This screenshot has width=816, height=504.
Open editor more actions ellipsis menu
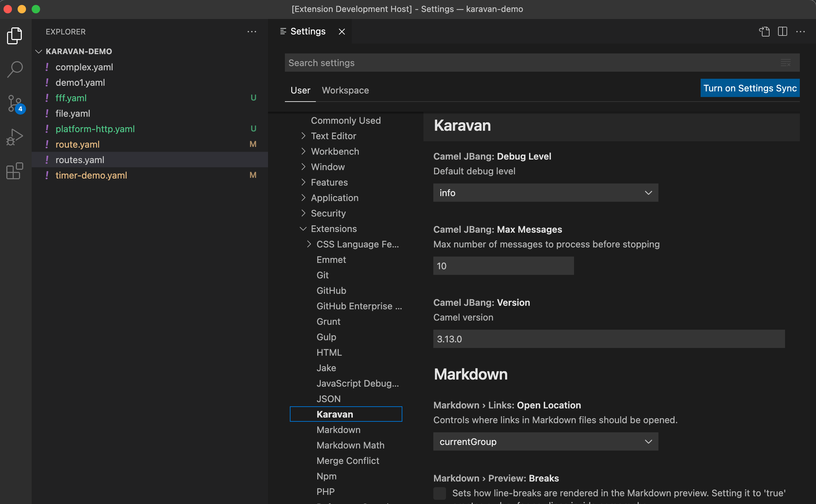click(800, 32)
